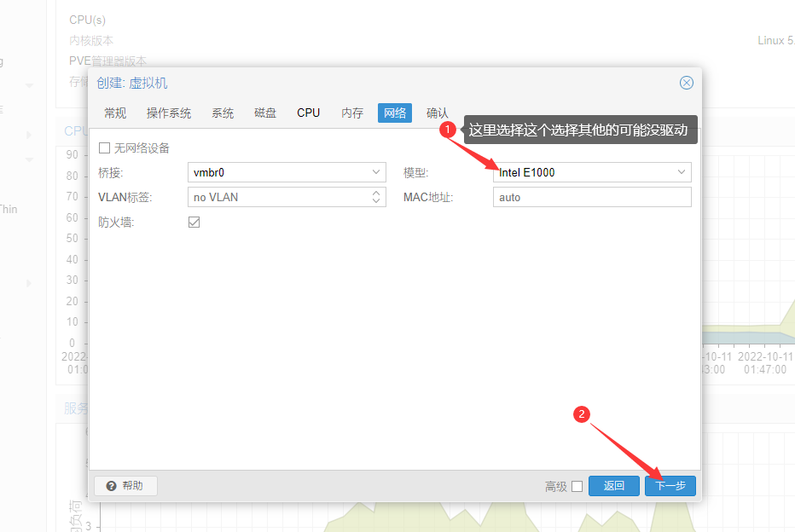Click the 内核版本 row in background summary

[x=91, y=41]
